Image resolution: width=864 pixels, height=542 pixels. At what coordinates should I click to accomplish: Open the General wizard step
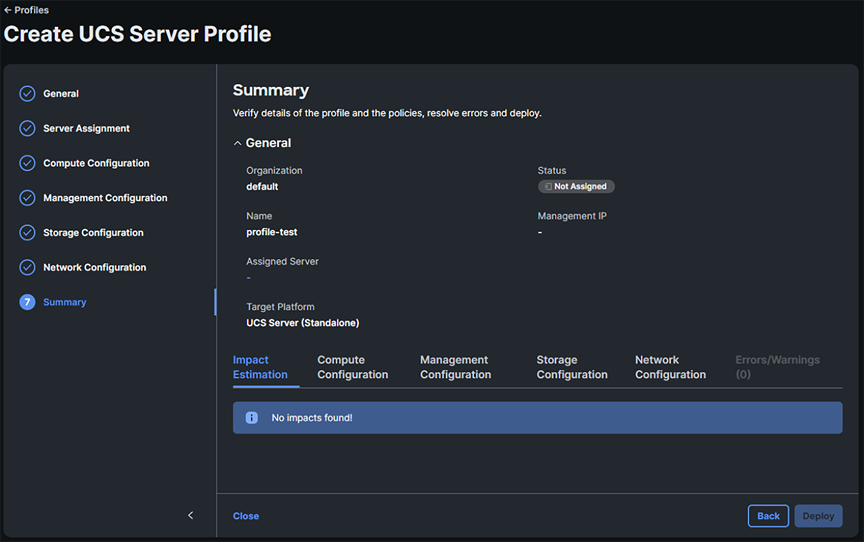[x=61, y=94]
